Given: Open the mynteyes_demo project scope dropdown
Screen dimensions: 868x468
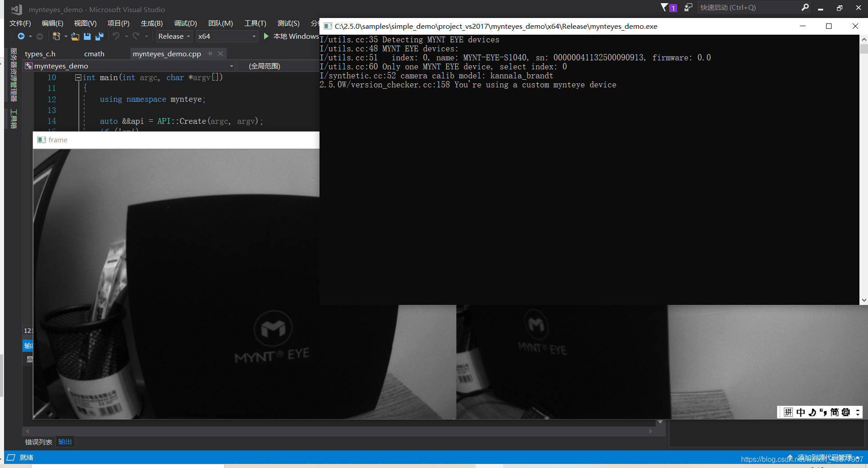Looking at the screenshot, I should (x=130, y=66).
